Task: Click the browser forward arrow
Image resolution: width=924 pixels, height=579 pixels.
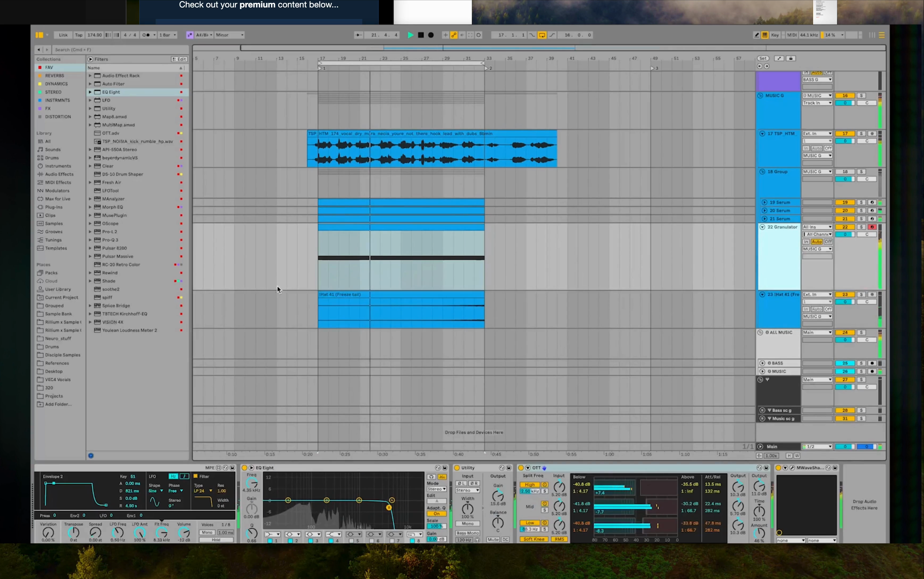Action: click(x=47, y=49)
